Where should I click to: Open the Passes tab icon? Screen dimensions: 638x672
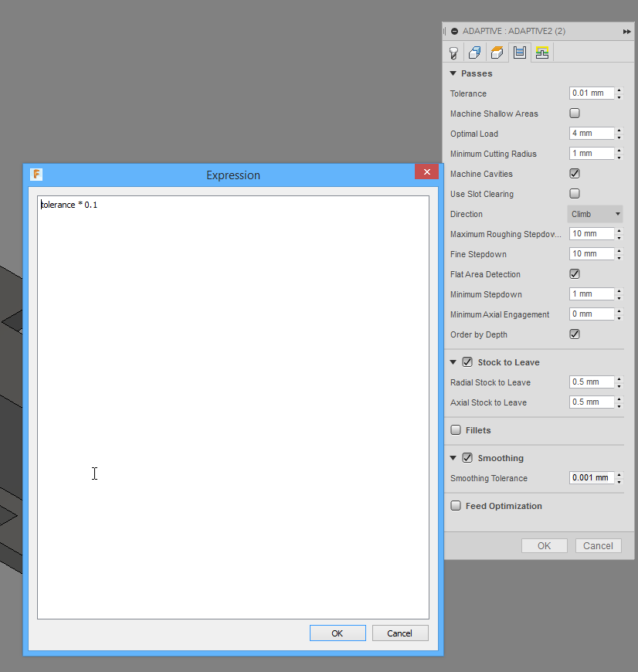(519, 53)
